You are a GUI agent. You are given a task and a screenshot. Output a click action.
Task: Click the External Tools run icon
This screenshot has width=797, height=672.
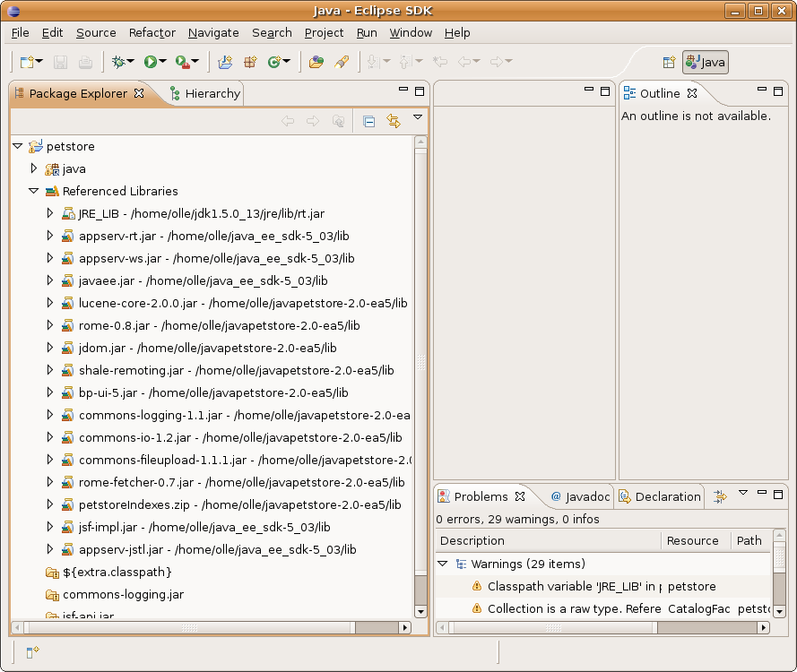click(182, 62)
